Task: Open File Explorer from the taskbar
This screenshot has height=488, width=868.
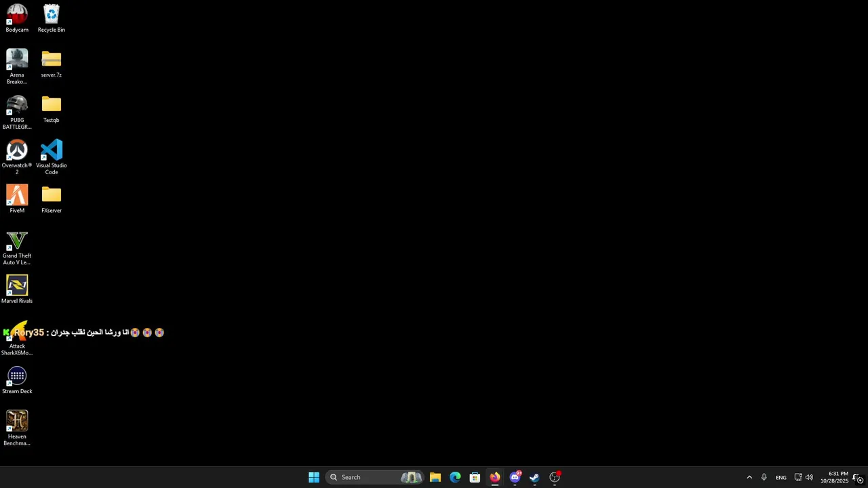Action: pos(435,477)
